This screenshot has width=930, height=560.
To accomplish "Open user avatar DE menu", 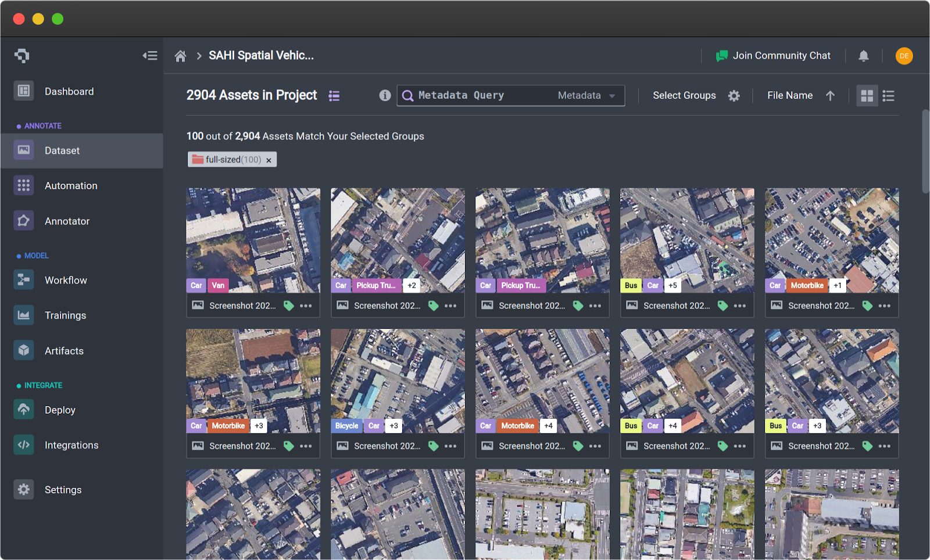I will (904, 56).
